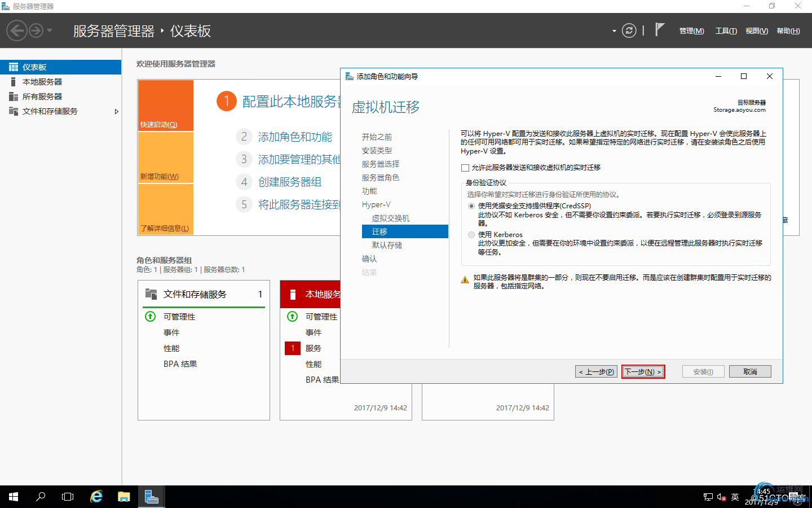This screenshot has width=812, height=508.
Task: Click the wizard title bar icon
Action: pos(350,76)
